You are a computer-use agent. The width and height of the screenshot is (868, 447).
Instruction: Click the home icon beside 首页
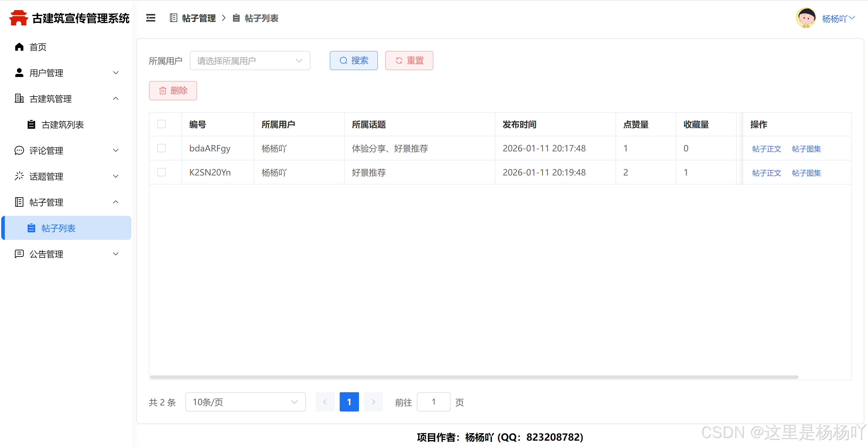tap(19, 47)
